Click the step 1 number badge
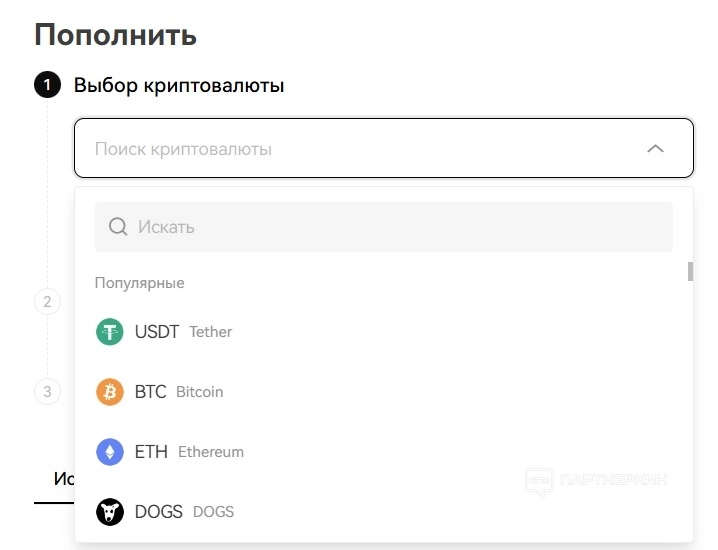718x550 pixels. coord(47,85)
